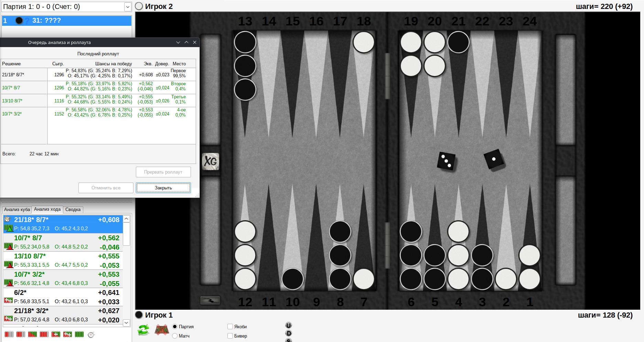Click the die showing one
Viewport: 644px width, 342px height.
[494, 159]
